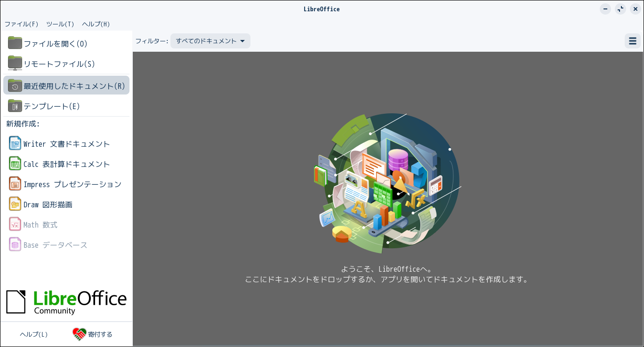Show テンプレート(E) list
644x347 pixels.
coord(66,106)
